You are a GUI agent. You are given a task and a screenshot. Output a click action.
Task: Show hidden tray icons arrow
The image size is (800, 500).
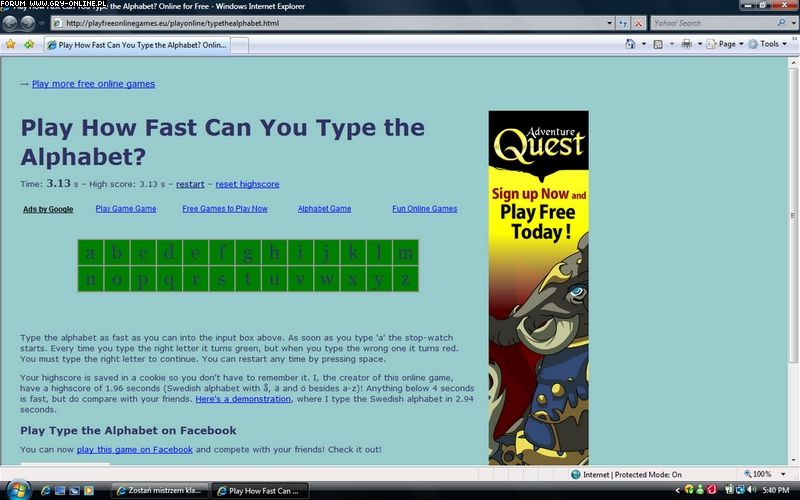pyautogui.click(x=678, y=490)
